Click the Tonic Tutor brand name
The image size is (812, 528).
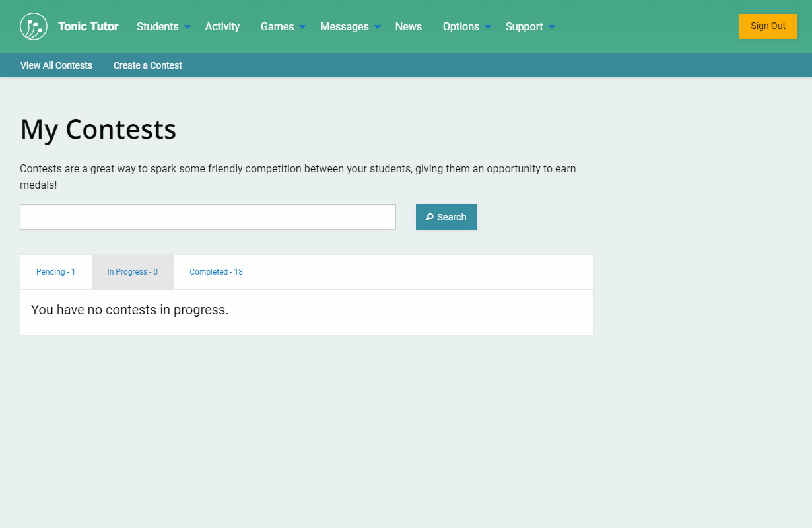(88, 26)
